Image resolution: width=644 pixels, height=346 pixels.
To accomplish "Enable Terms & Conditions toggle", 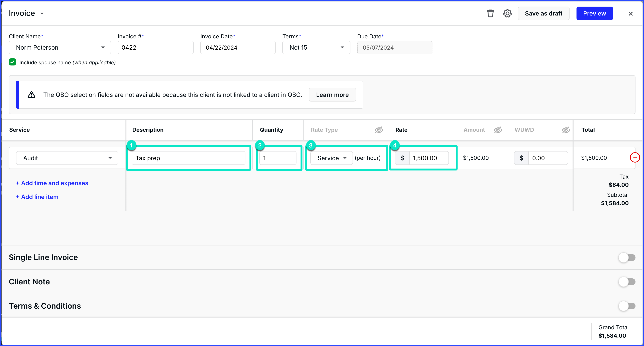I will [627, 306].
